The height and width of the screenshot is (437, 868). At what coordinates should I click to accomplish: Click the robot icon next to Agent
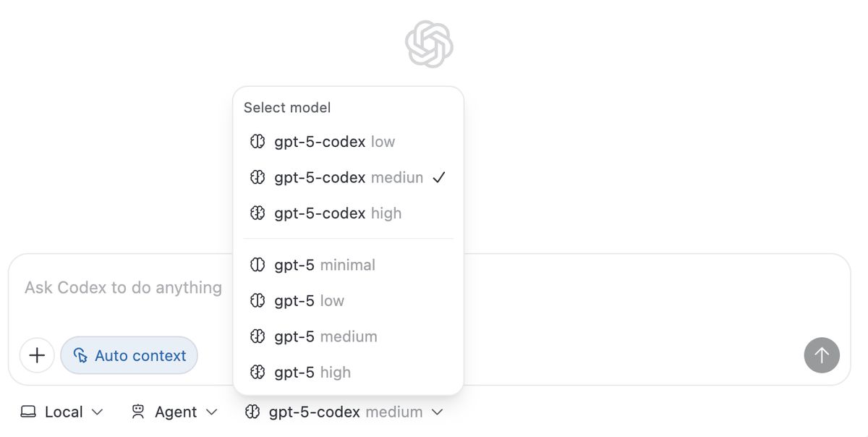pos(138,412)
